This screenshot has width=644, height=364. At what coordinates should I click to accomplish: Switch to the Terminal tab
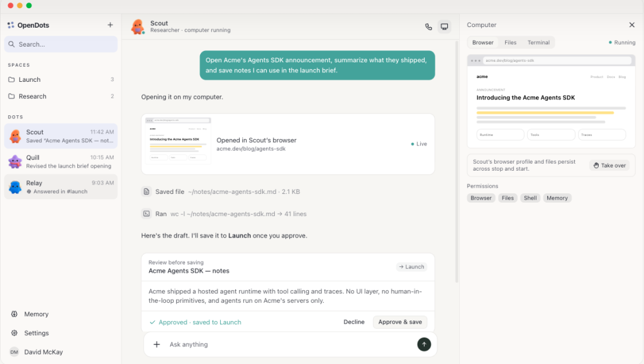(x=538, y=42)
